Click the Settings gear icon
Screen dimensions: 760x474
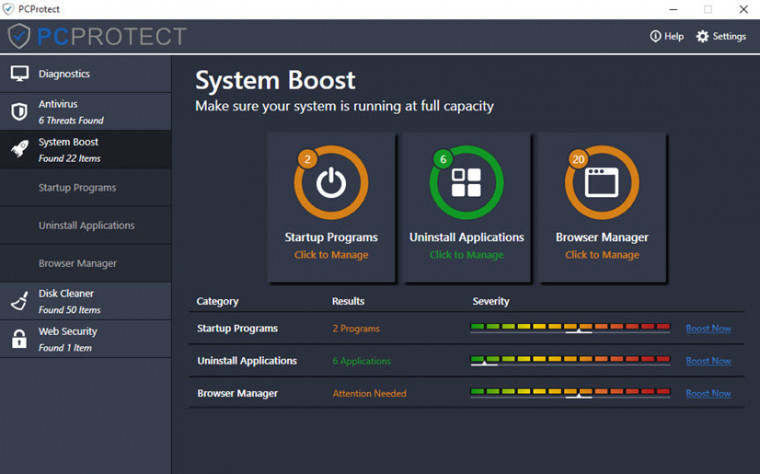click(x=702, y=36)
